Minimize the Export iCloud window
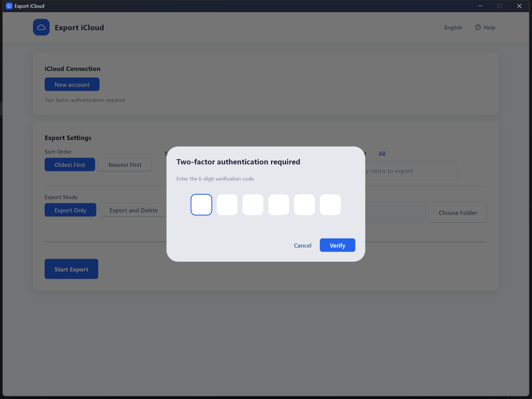532x399 pixels. tap(480, 6)
